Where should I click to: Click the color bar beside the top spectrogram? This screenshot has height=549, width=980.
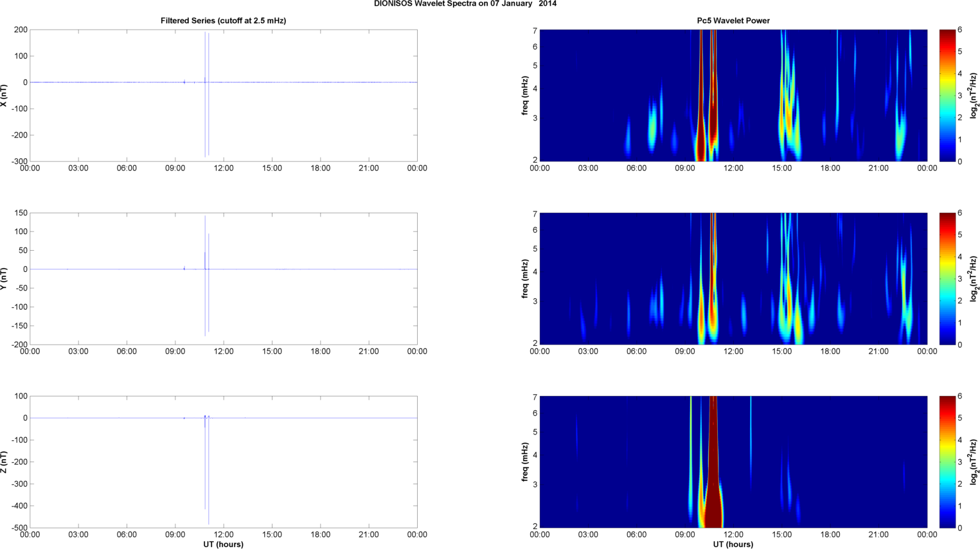coord(947,95)
